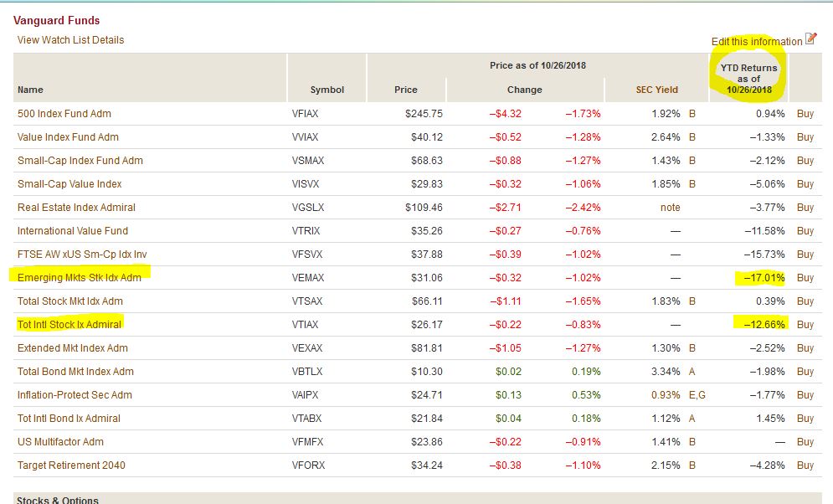Click Buy for VAIPX row
The image size is (833, 504).
[805, 394]
